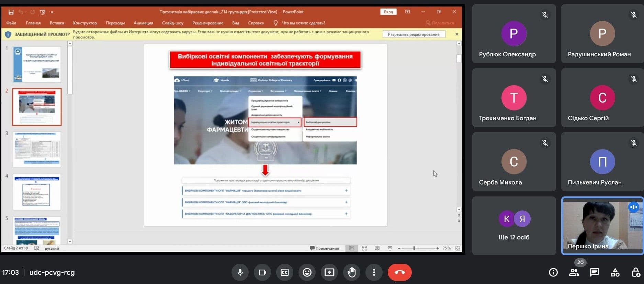
Task: Click the Save icon in PowerPoint title bar
Action: click(11, 12)
